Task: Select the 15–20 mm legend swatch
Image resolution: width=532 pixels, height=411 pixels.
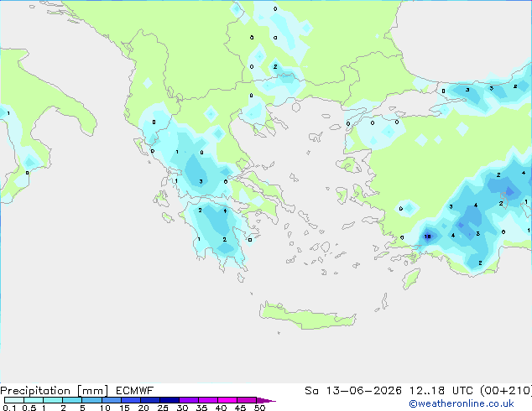Action: click(x=131, y=400)
